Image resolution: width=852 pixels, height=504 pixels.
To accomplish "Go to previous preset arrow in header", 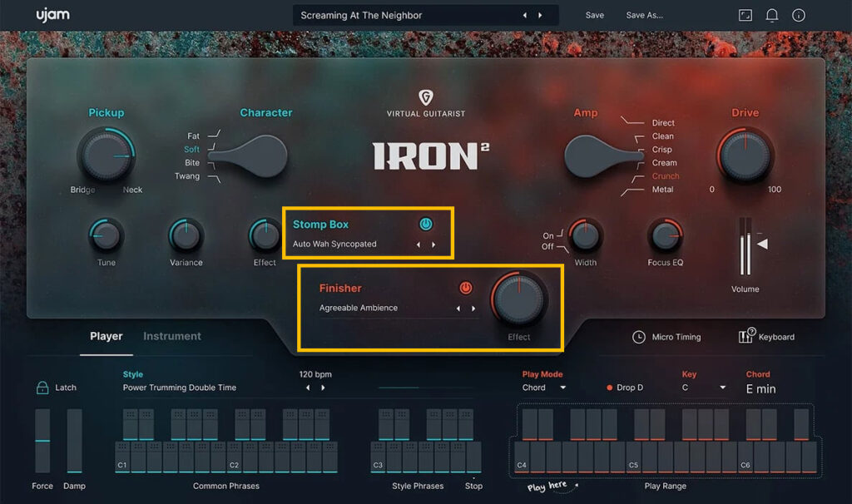I will pos(524,15).
